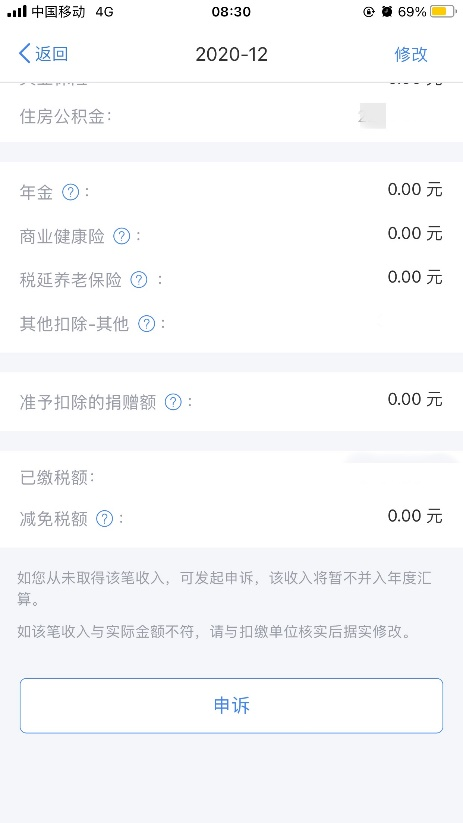
Task: Tap the signal strength bars icon
Action: click(x=17, y=12)
